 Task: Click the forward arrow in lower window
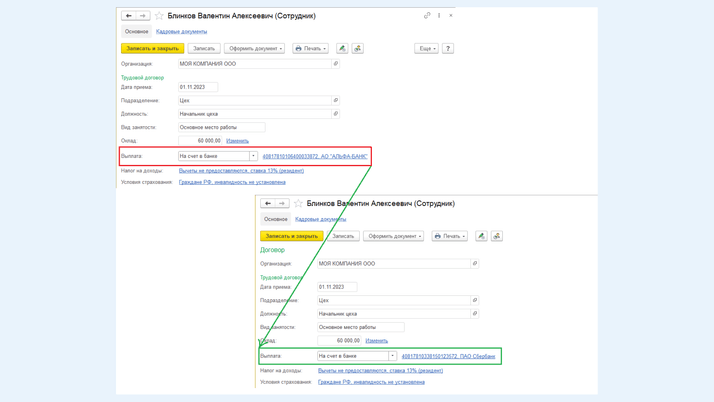tap(282, 203)
